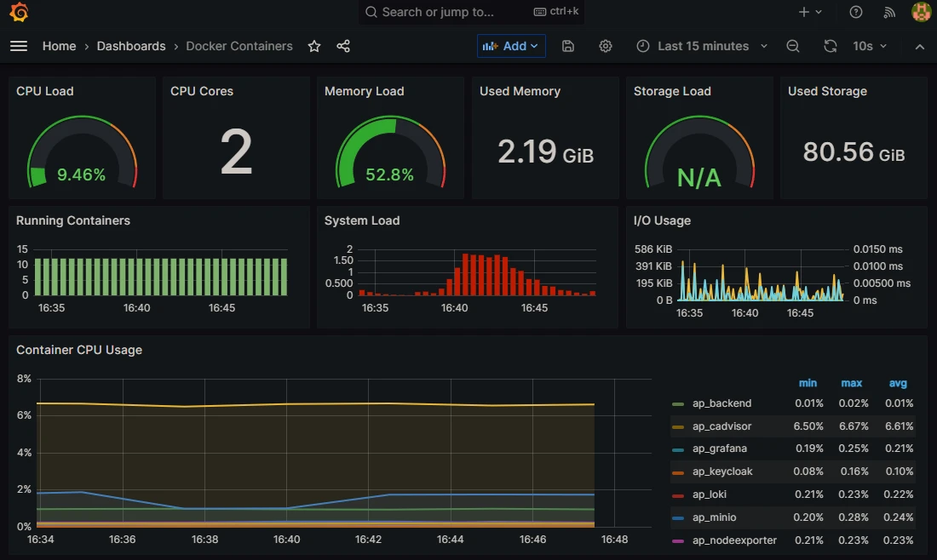The height and width of the screenshot is (560, 937).
Task: Navigate to Dashboards in the breadcrumb
Action: click(x=131, y=46)
